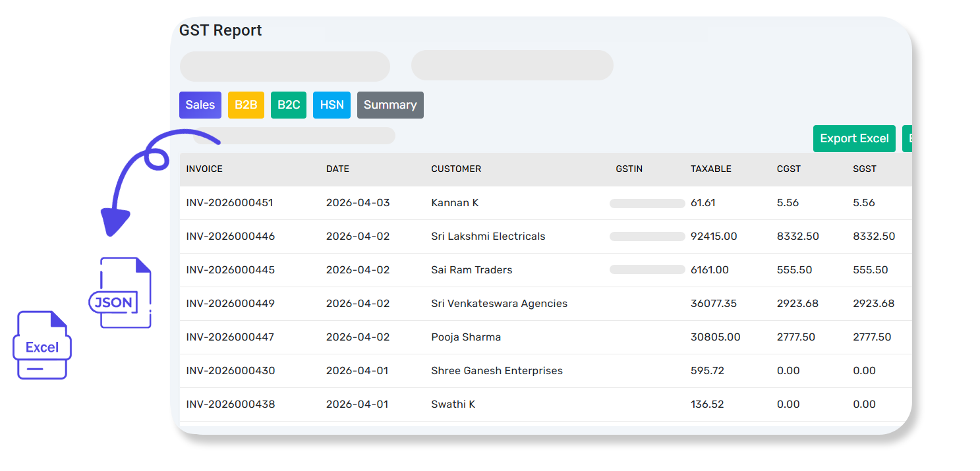Viewport: 980px width, 471px height.
Task: Select the B2C tab
Action: tap(289, 105)
